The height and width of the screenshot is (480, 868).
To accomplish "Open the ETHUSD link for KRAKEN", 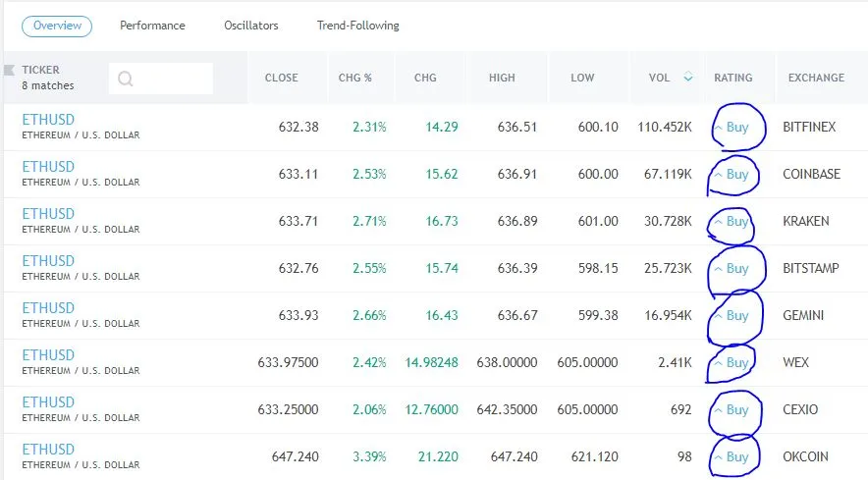I will [48, 214].
